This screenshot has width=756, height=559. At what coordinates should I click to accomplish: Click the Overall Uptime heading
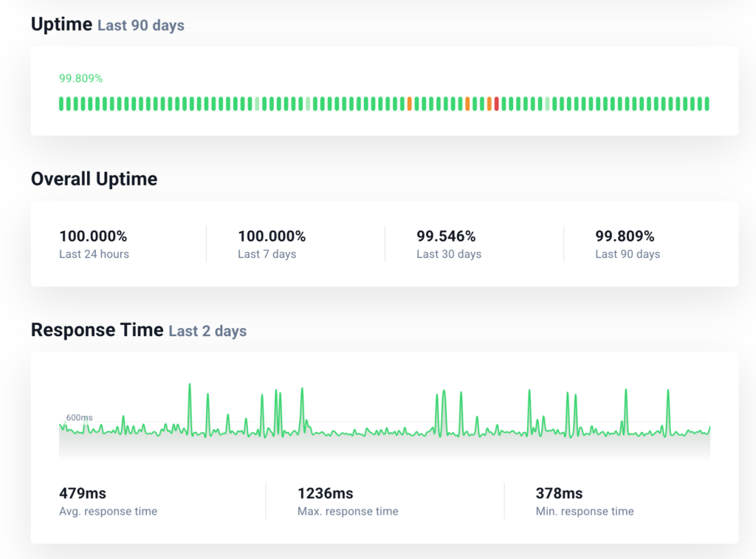pos(94,179)
